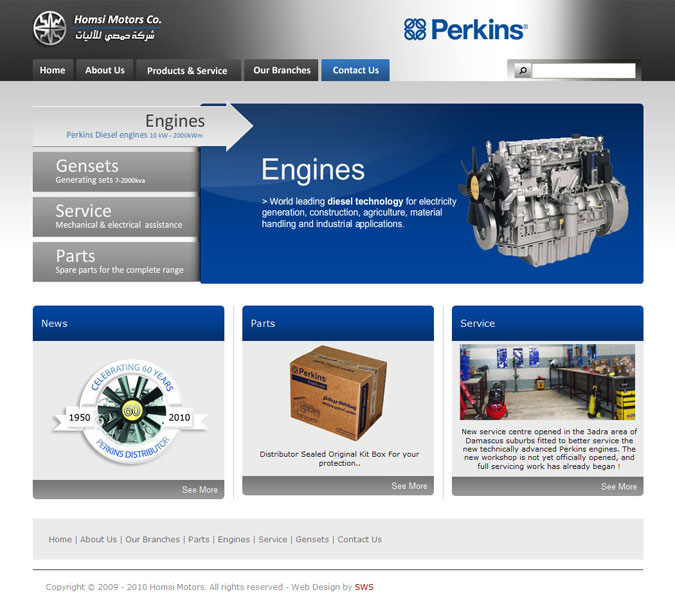Click See More under Parts panel

[409, 486]
